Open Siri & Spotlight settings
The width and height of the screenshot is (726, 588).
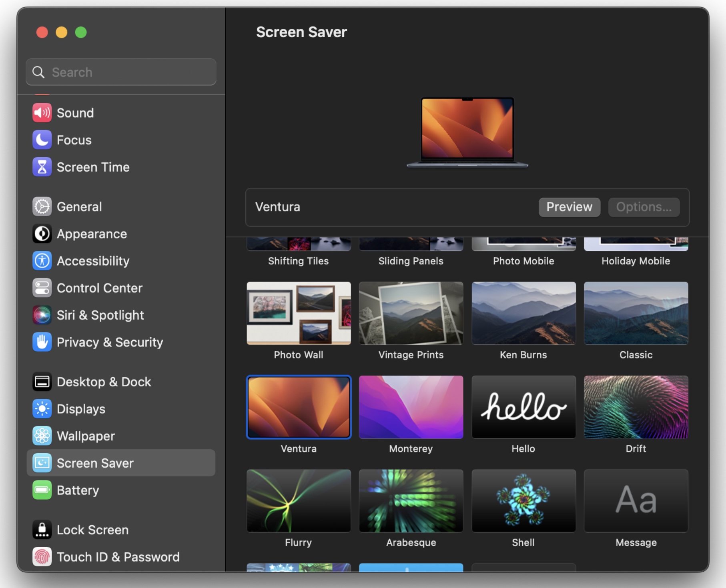click(x=121, y=315)
